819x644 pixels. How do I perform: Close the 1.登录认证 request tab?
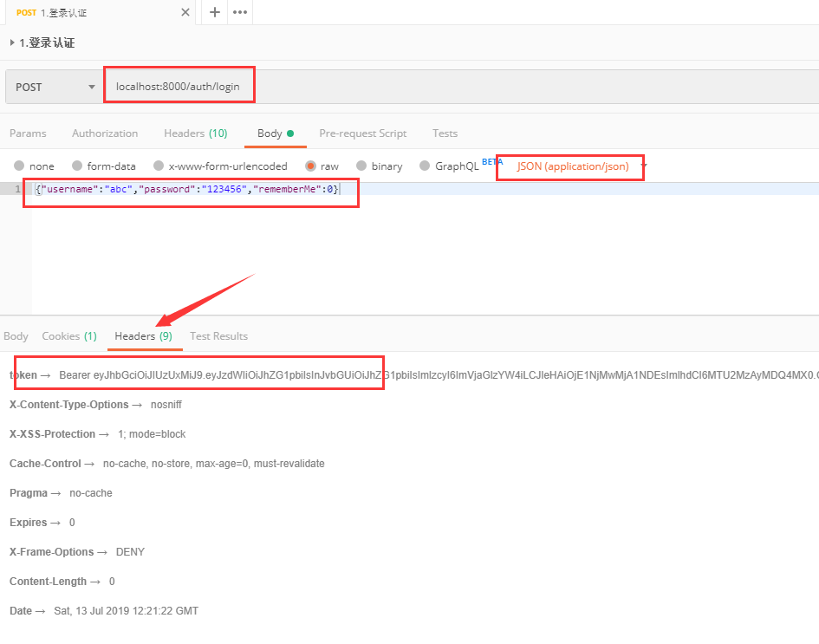coord(185,12)
